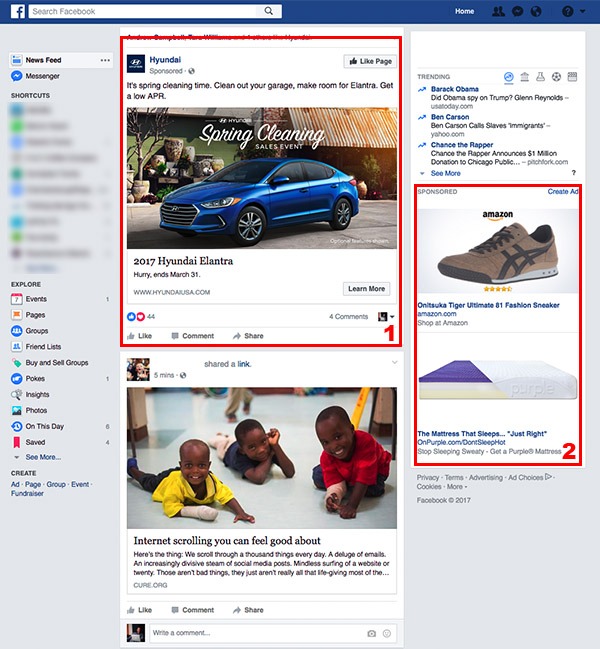Select the Sports soccer ball trending icon

556,76
